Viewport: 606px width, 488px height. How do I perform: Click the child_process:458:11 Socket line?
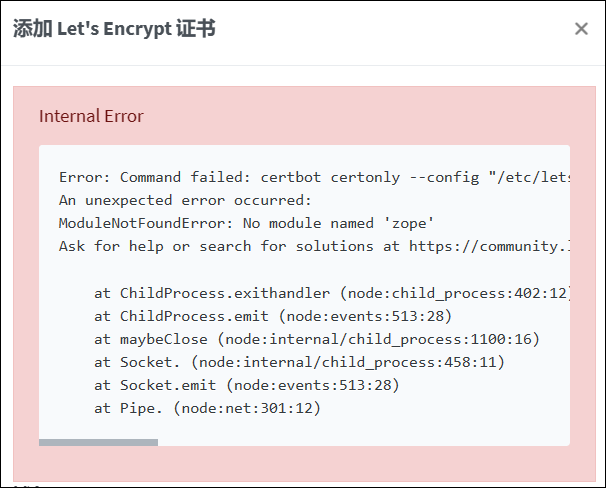(x=300, y=362)
